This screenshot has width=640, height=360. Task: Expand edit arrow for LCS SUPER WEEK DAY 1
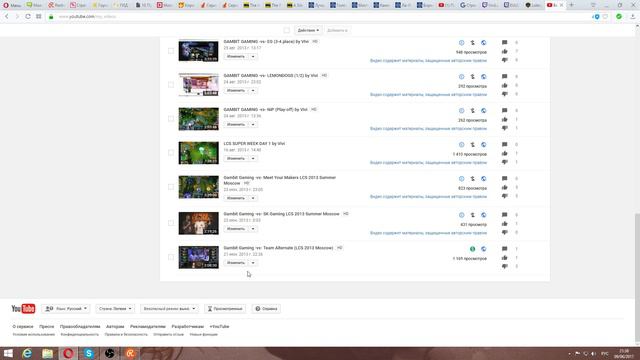click(x=253, y=158)
